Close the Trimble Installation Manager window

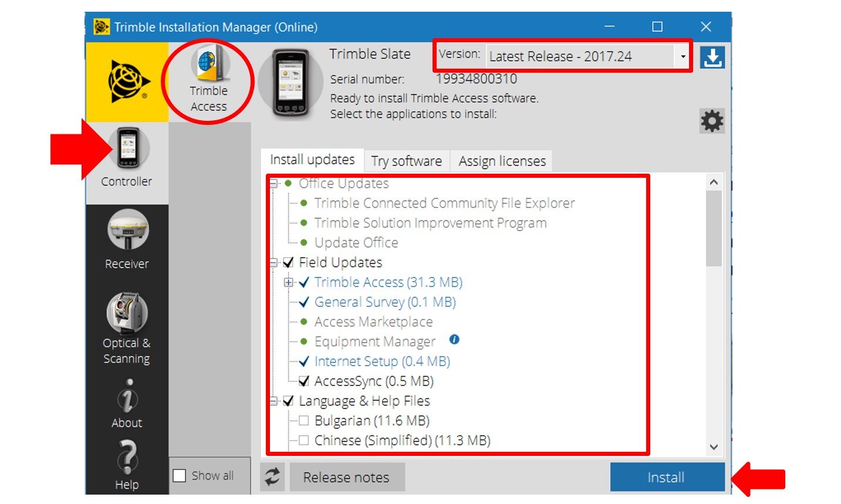pos(706,27)
